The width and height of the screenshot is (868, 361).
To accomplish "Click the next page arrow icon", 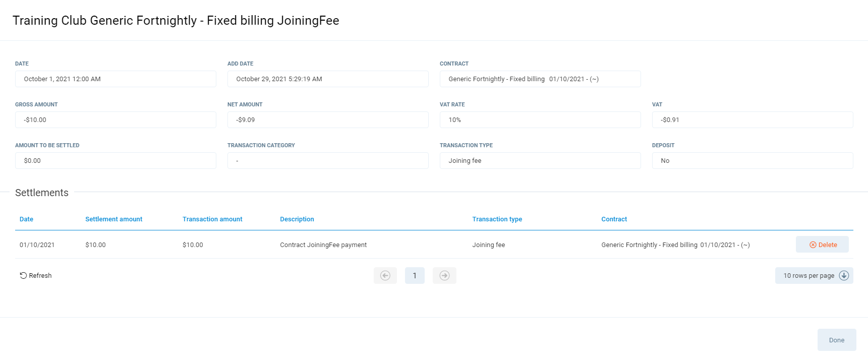I will pos(444,275).
